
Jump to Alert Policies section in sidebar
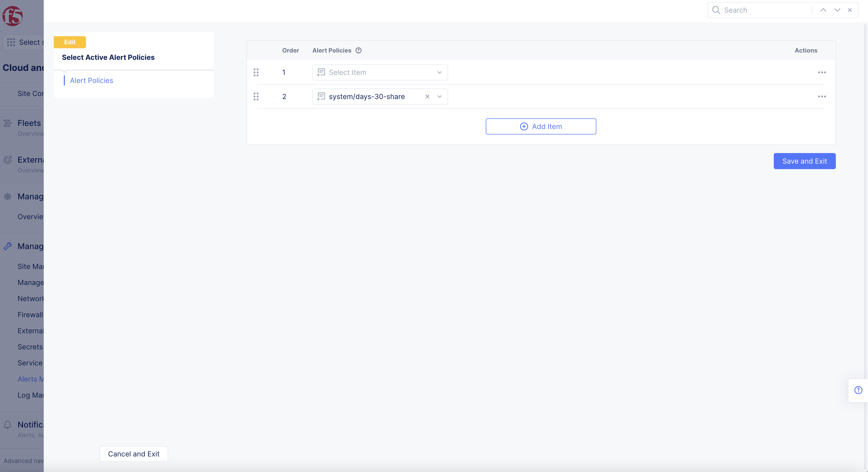coord(91,80)
